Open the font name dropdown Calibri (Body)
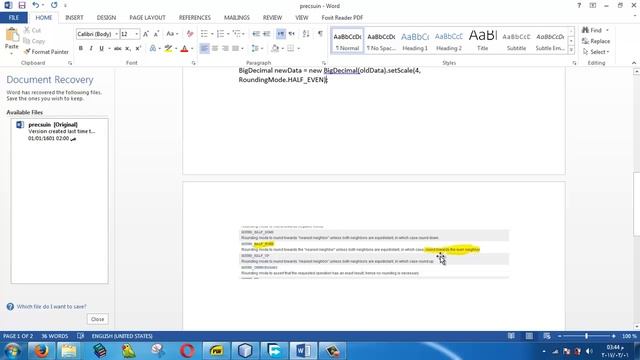640x360 pixels. pyautogui.click(x=116, y=34)
